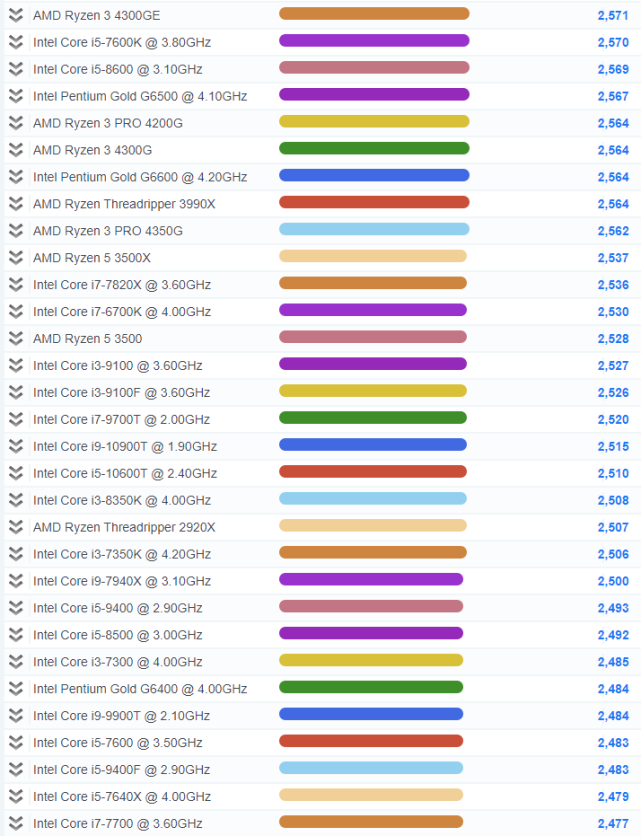Expand chevron for Intel Core i7-6700K

(16, 311)
